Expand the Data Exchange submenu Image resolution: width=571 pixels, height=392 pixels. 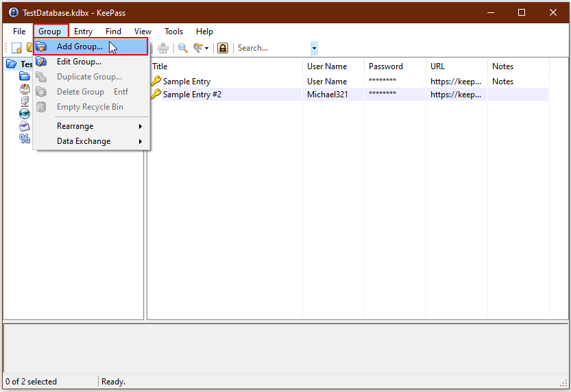pos(90,141)
